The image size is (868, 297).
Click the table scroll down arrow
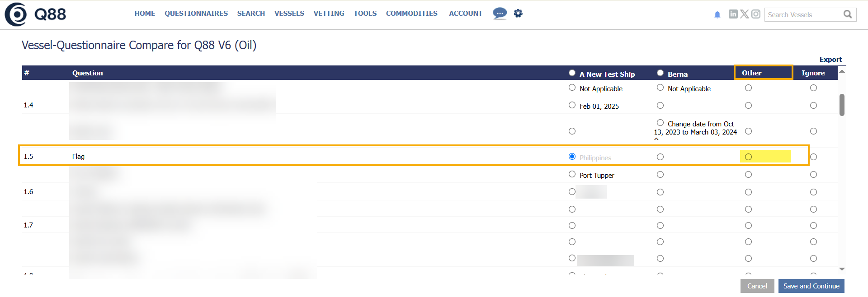[x=842, y=269]
